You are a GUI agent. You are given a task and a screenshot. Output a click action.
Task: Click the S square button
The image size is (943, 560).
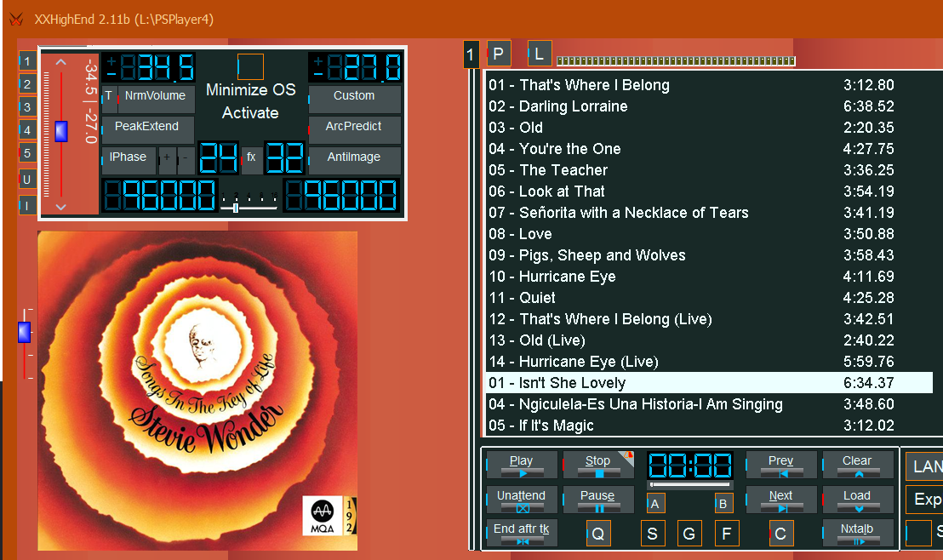(x=653, y=534)
